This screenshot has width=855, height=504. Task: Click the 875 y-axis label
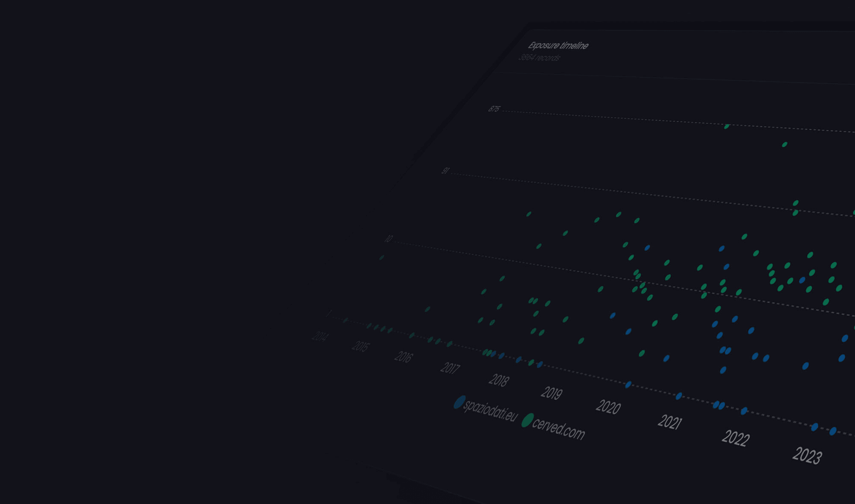pyautogui.click(x=494, y=109)
